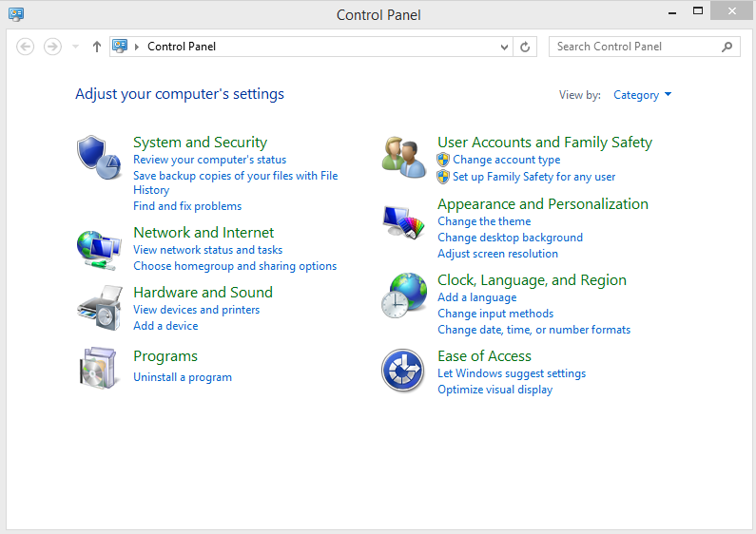Click Add a language link
This screenshot has width=756, height=534.
coord(476,297)
